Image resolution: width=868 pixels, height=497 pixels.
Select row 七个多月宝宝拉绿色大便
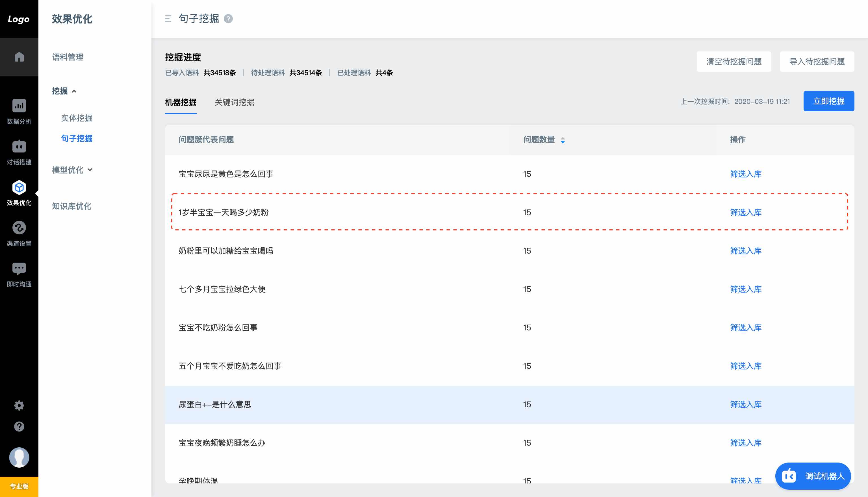509,289
